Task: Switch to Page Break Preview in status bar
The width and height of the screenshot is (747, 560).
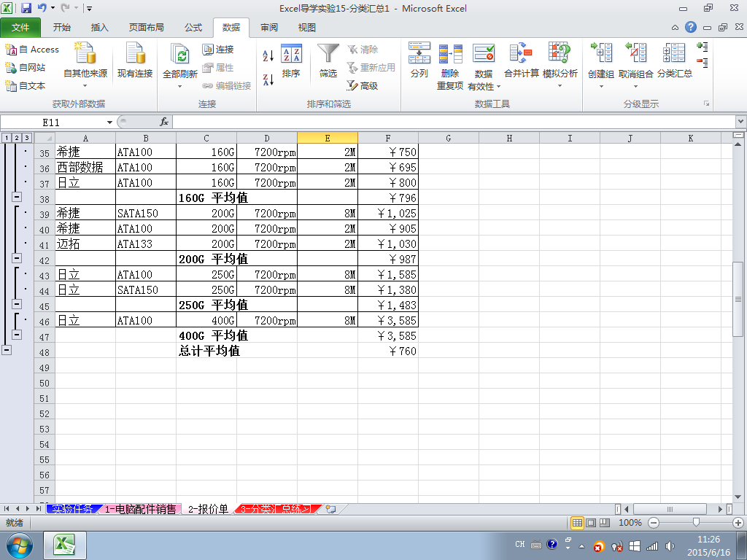Action: (x=605, y=523)
